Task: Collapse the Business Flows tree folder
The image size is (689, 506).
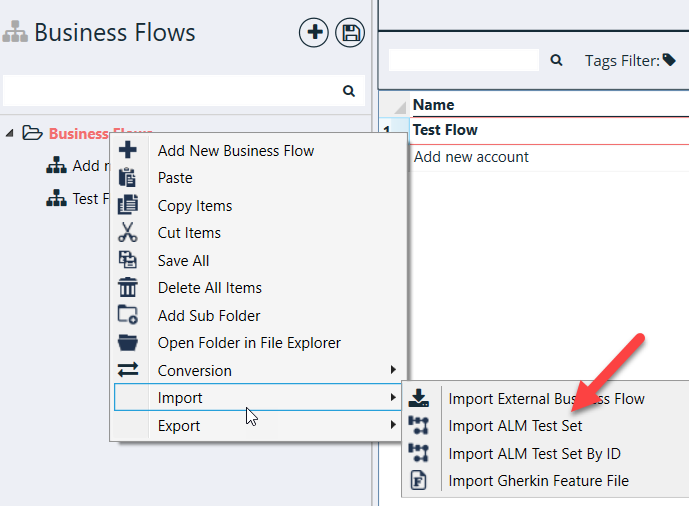Action: (11, 133)
